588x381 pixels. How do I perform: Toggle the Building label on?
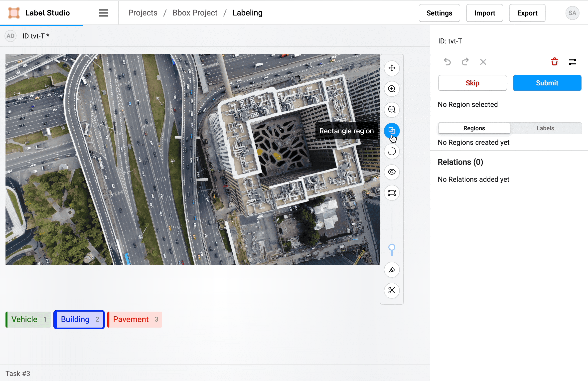pos(79,319)
